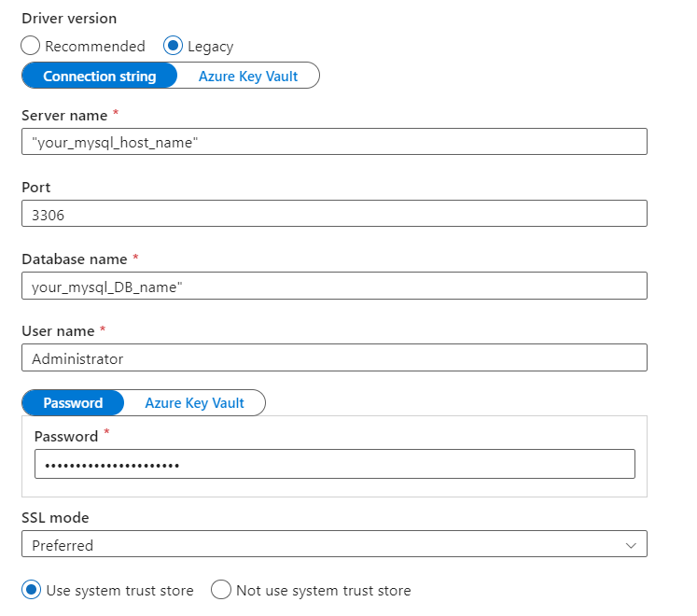Choose the Legacy driver version option
Screen dimensions: 697x616
point(174,46)
